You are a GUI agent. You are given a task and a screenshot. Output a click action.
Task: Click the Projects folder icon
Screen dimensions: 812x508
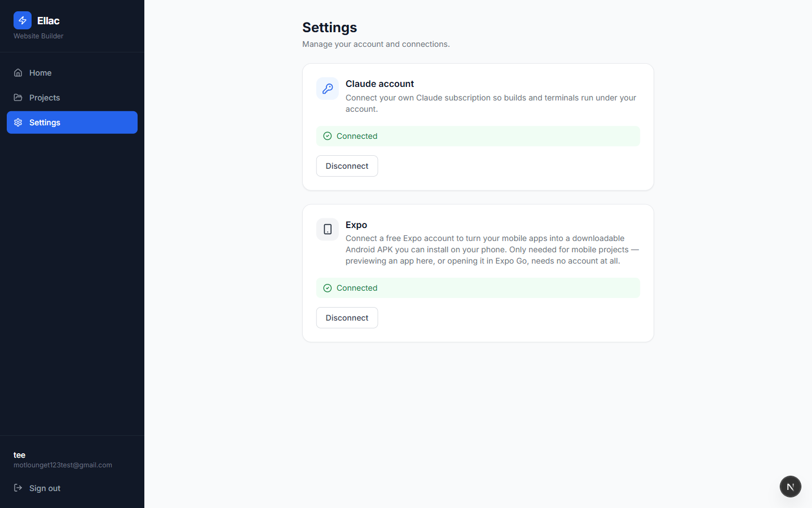(18, 98)
